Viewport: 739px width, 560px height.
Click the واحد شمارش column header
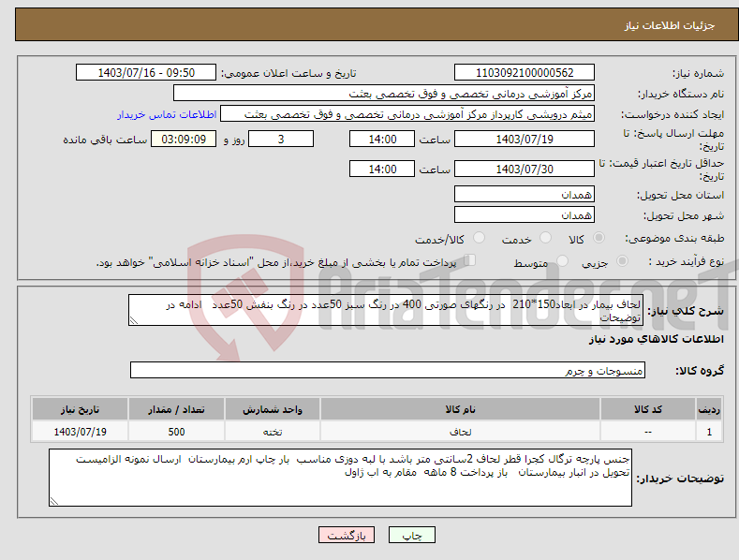pyautogui.click(x=273, y=409)
